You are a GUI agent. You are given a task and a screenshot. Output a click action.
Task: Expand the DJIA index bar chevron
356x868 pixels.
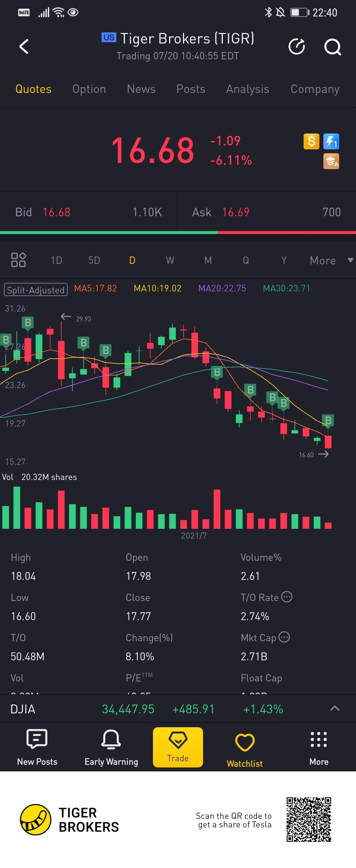click(x=335, y=708)
